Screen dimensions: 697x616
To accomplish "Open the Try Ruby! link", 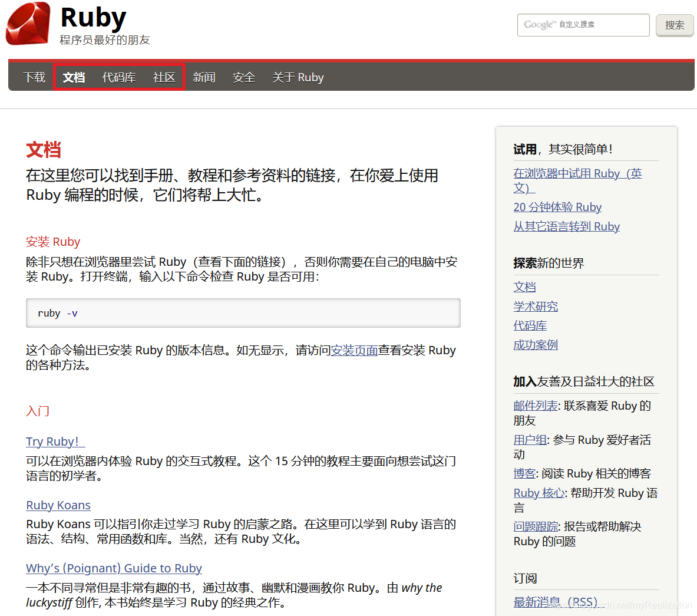I will (x=55, y=442).
